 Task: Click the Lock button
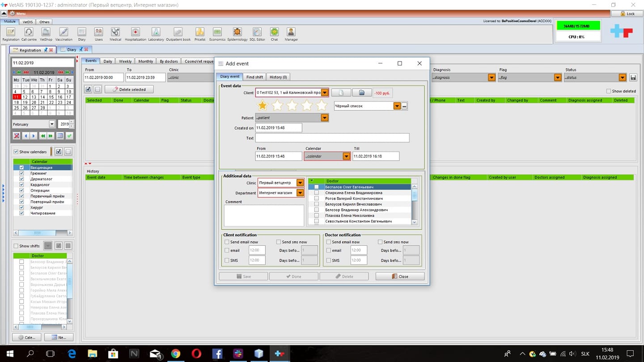tap(627, 13)
